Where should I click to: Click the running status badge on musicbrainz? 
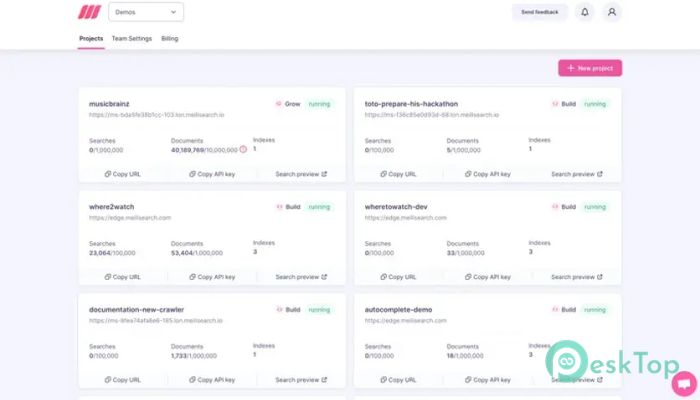(x=319, y=104)
